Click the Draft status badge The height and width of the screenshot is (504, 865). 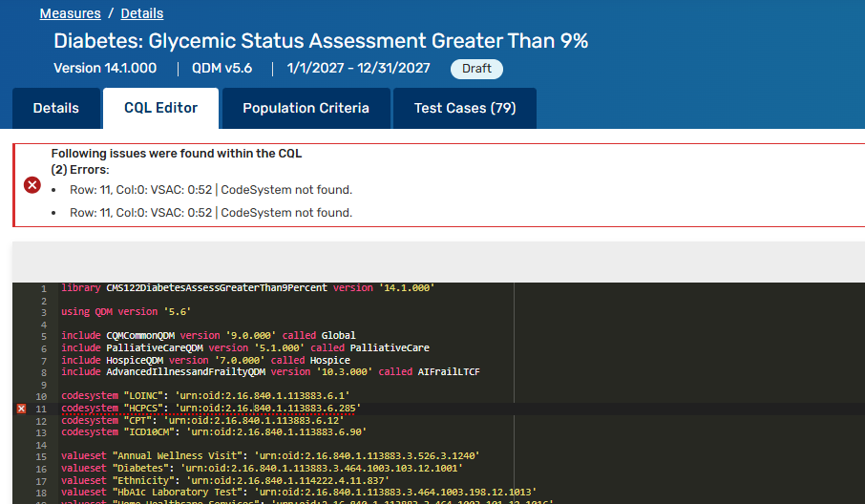476,69
